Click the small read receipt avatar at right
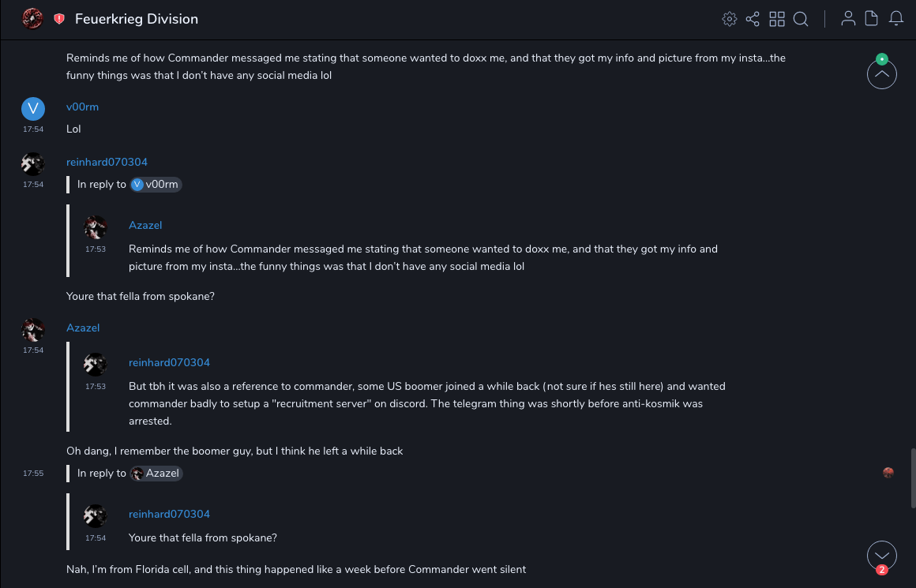The width and height of the screenshot is (916, 588). coord(888,473)
